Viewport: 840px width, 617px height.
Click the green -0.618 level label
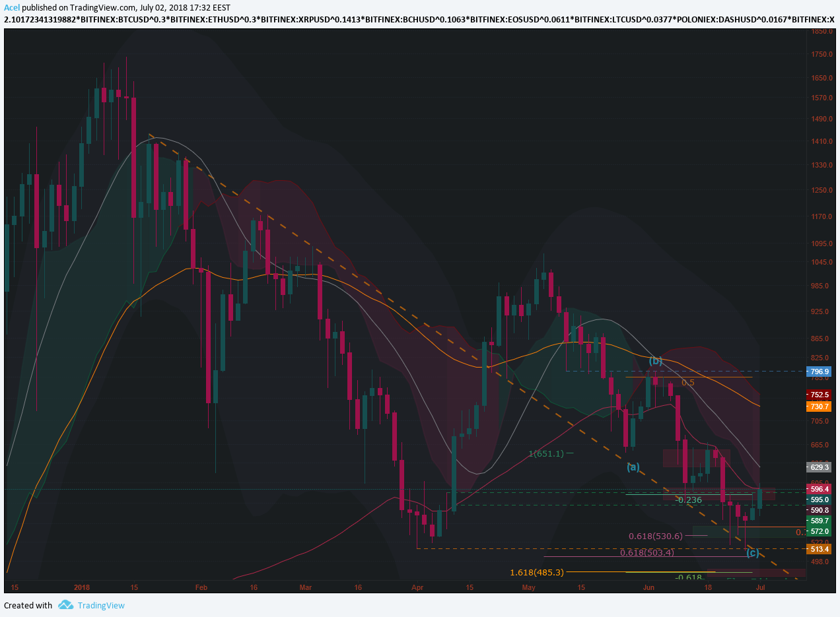tap(688, 577)
